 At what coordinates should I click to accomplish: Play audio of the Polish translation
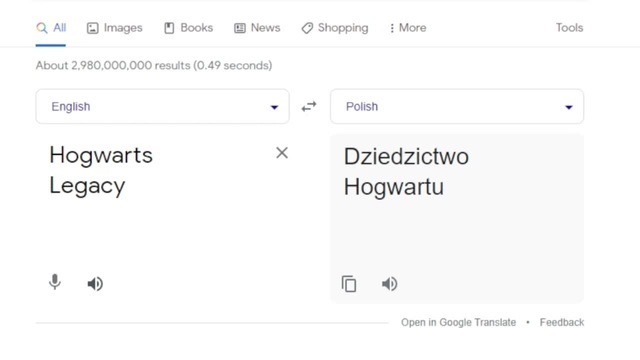pos(390,284)
